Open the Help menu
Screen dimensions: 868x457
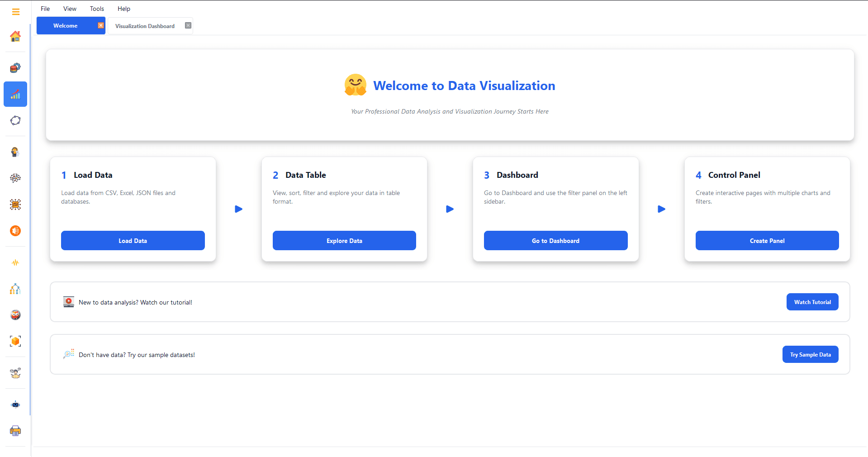tap(124, 9)
